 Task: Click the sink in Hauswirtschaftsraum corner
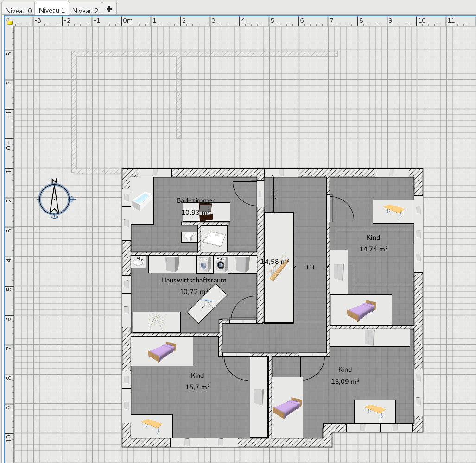tap(138, 262)
